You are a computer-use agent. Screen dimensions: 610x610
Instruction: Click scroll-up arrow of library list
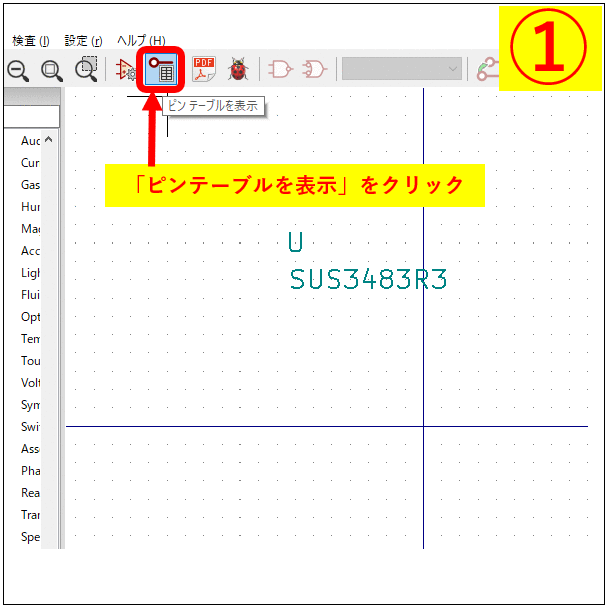point(48,140)
